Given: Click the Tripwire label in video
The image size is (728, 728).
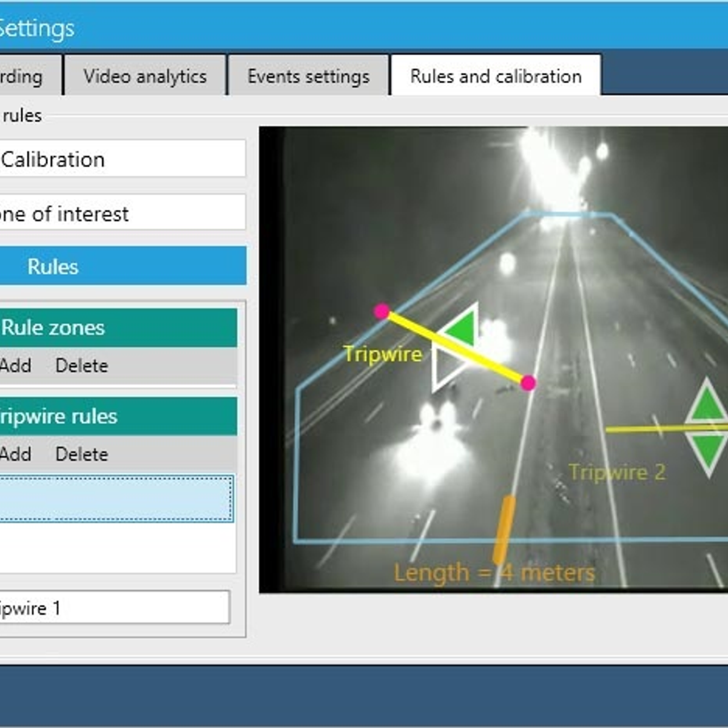Looking at the screenshot, I should pos(382,354).
